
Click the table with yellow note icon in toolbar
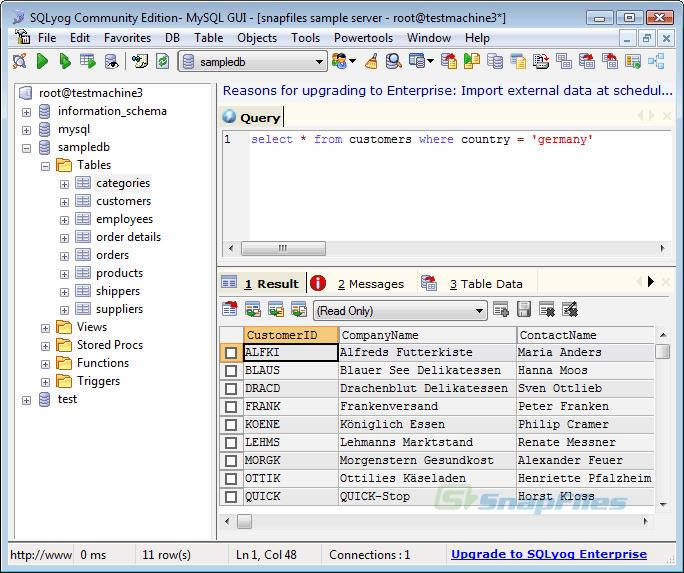(x=518, y=61)
